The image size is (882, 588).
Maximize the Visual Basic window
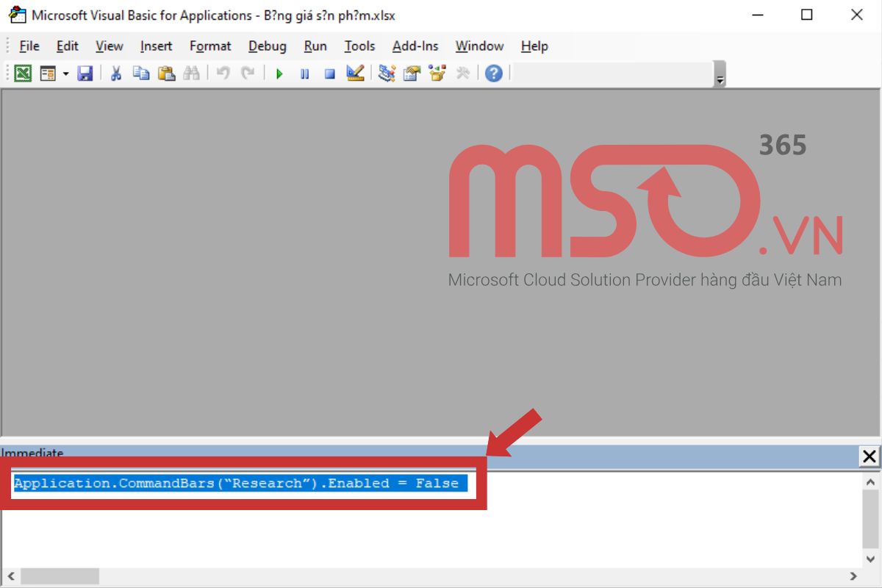pos(807,15)
